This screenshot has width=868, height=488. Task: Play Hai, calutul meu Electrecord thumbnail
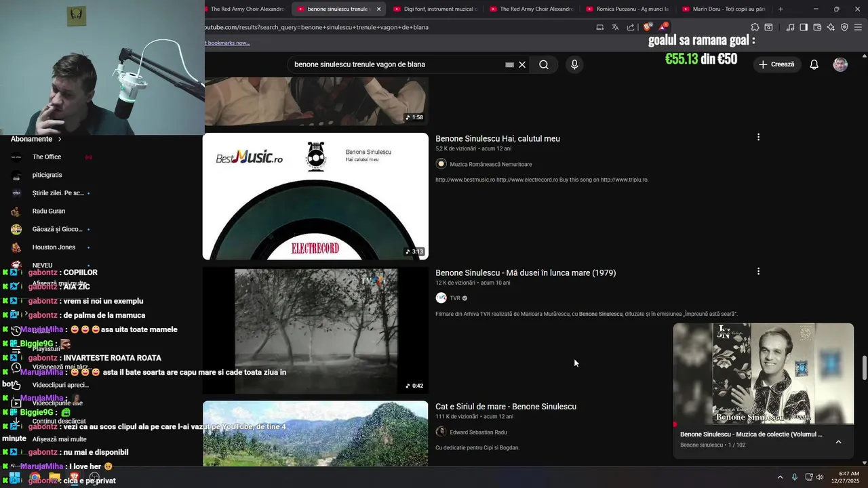point(315,196)
